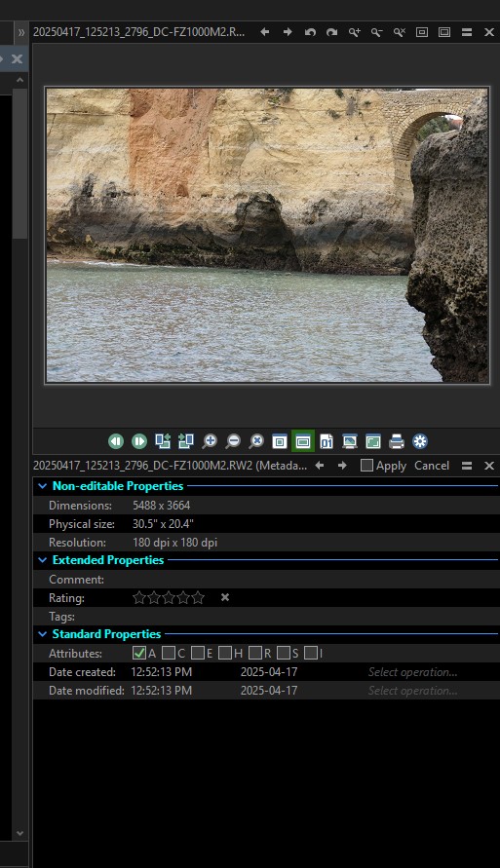The image size is (500, 868).
Task: Open the metadata panel hamburger menu
Action: point(467,466)
